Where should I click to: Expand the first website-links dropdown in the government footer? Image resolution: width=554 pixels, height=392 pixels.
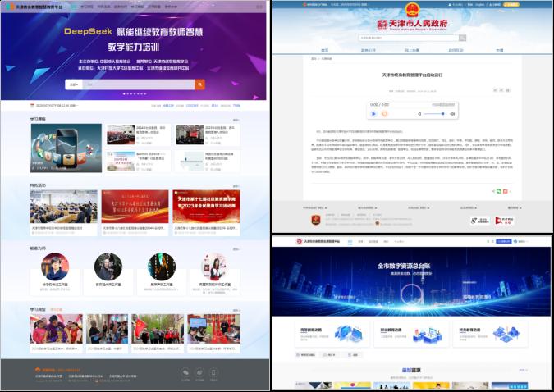pyautogui.click(x=315, y=207)
